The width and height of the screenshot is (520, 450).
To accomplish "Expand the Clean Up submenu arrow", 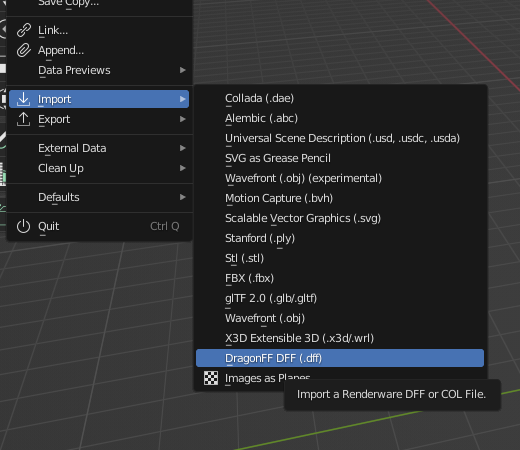I will (182, 168).
